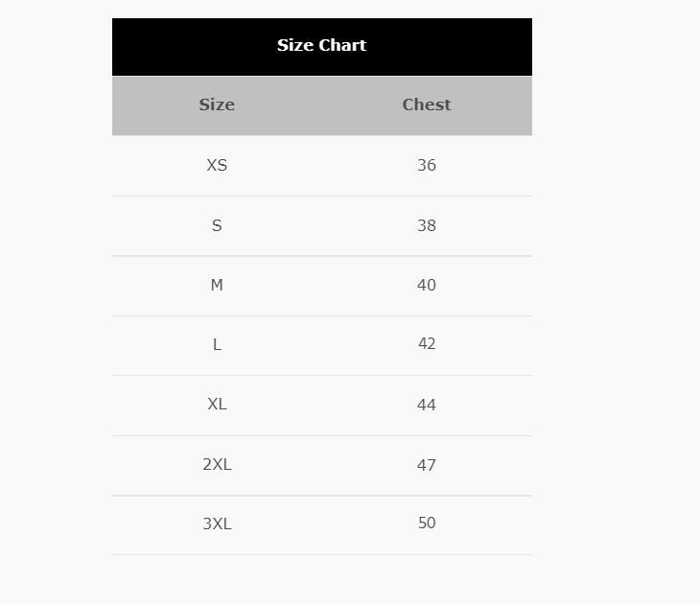Viewport: 700px width, 605px height.
Task: Click the chest value 38
Action: pos(427,225)
